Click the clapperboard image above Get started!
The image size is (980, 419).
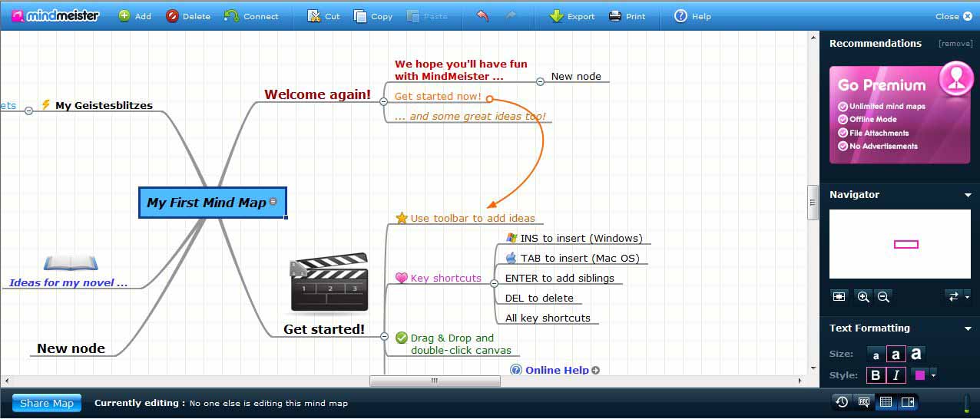click(328, 283)
